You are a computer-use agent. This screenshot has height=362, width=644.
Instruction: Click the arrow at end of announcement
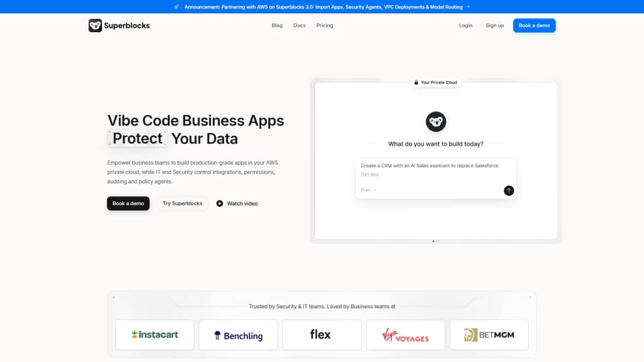pos(467,7)
